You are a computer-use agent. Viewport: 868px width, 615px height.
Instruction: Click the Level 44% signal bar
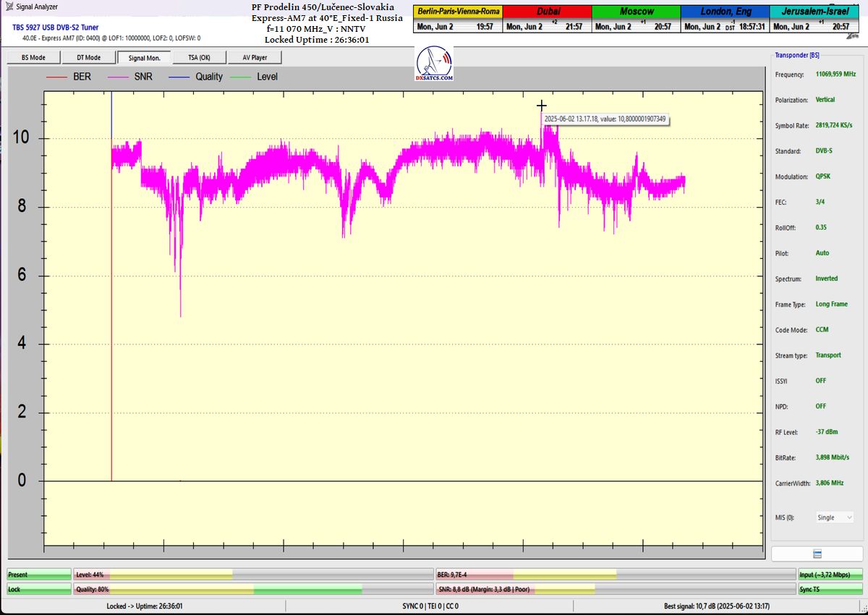pos(252,574)
